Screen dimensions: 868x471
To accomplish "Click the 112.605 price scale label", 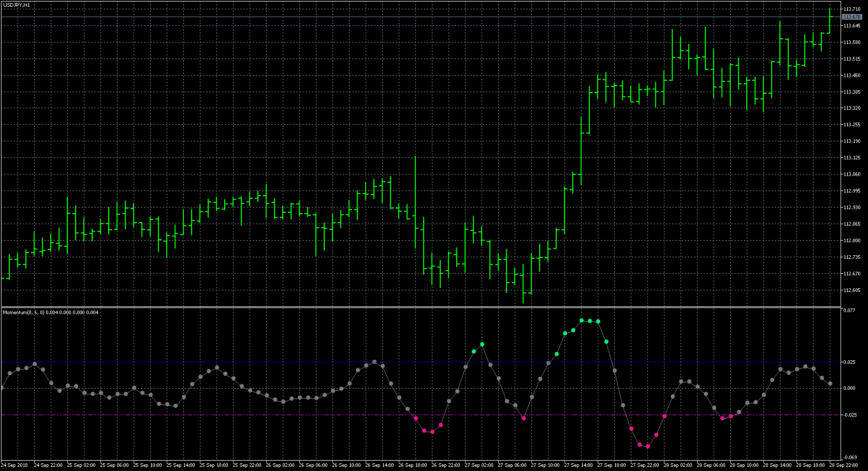I will click(852, 290).
